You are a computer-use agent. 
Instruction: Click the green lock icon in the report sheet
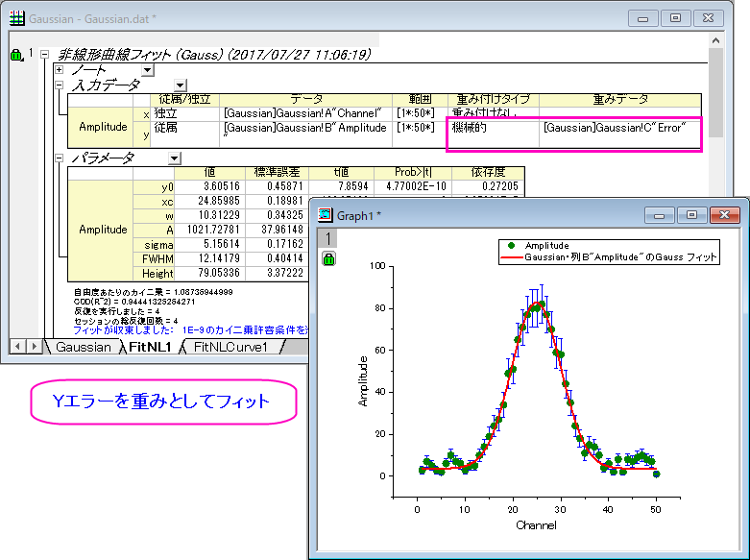click(15, 55)
